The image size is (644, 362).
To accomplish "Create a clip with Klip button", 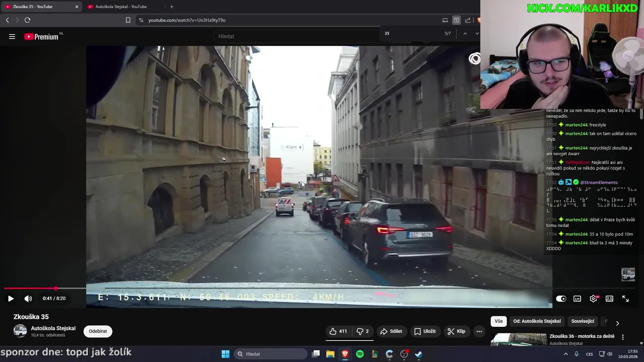I will (x=456, y=331).
